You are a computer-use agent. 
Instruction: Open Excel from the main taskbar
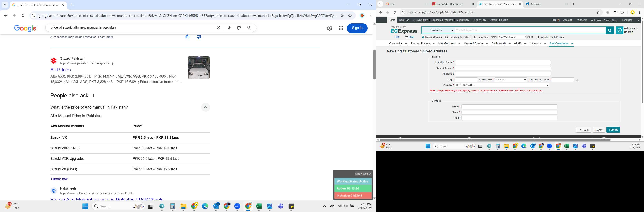(x=259, y=206)
